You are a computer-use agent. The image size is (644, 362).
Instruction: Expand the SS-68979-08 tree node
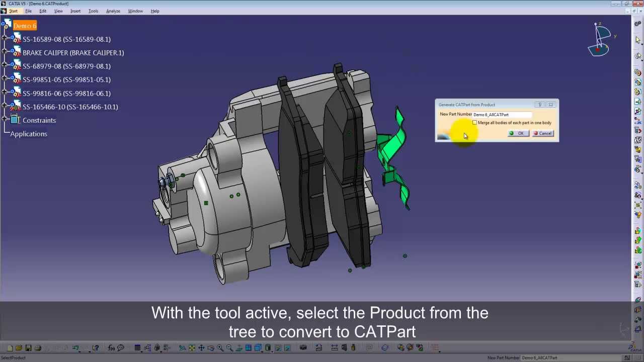pyautogui.click(x=5, y=66)
